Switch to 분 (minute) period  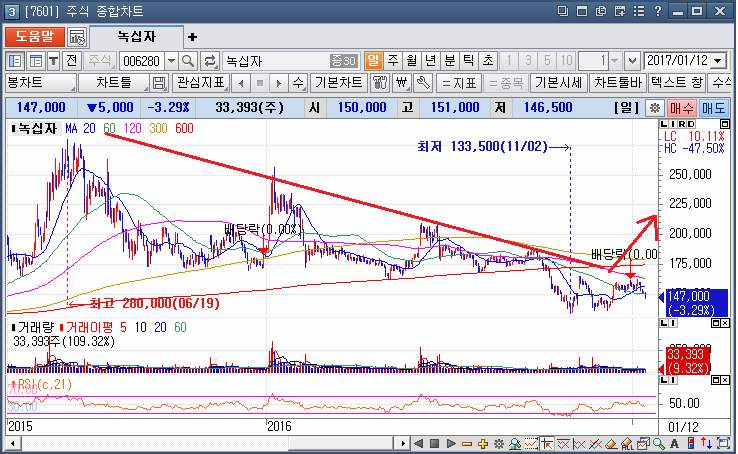[449, 60]
